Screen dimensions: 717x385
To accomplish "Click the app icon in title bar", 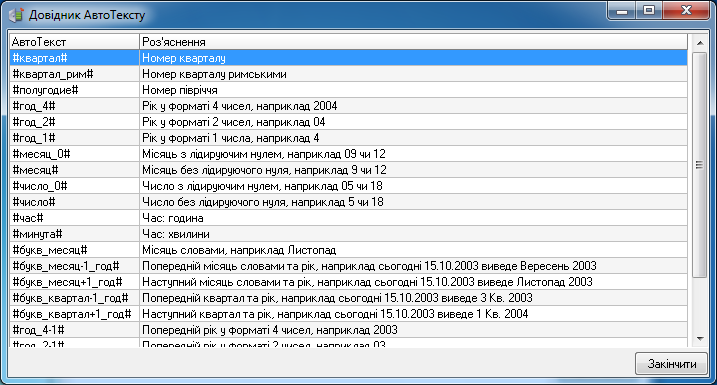I will coord(16,15).
